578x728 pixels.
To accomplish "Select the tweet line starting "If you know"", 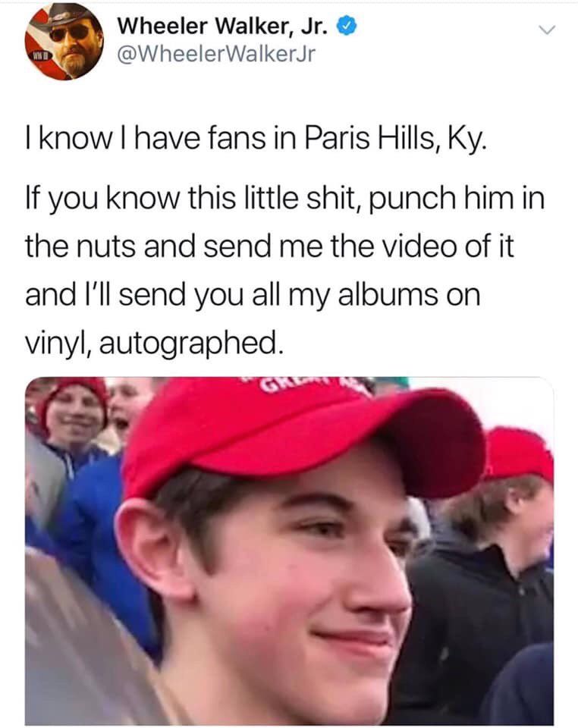I will [284, 198].
